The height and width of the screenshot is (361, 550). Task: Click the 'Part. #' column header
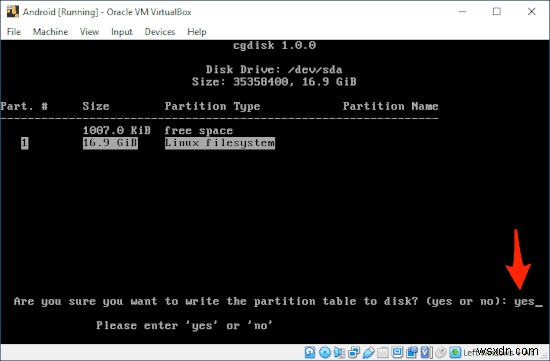click(x=24, y=106)
